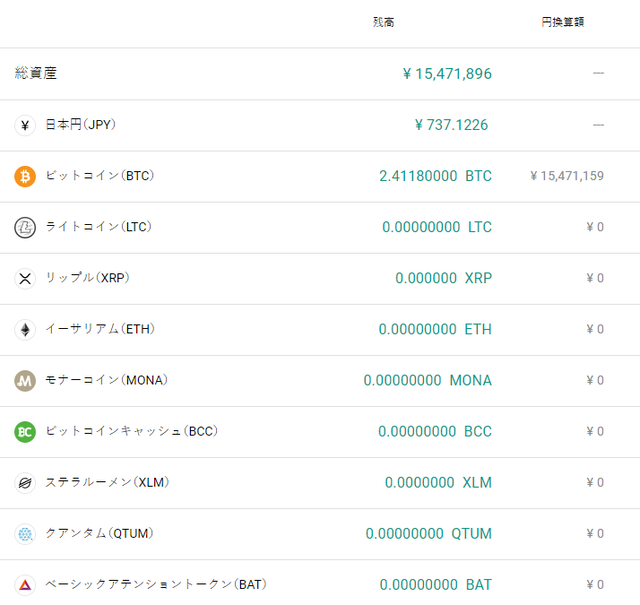Click the ¥ 0 value in BCC row
Screen dimensions: 640x605
tap(595, 432)
